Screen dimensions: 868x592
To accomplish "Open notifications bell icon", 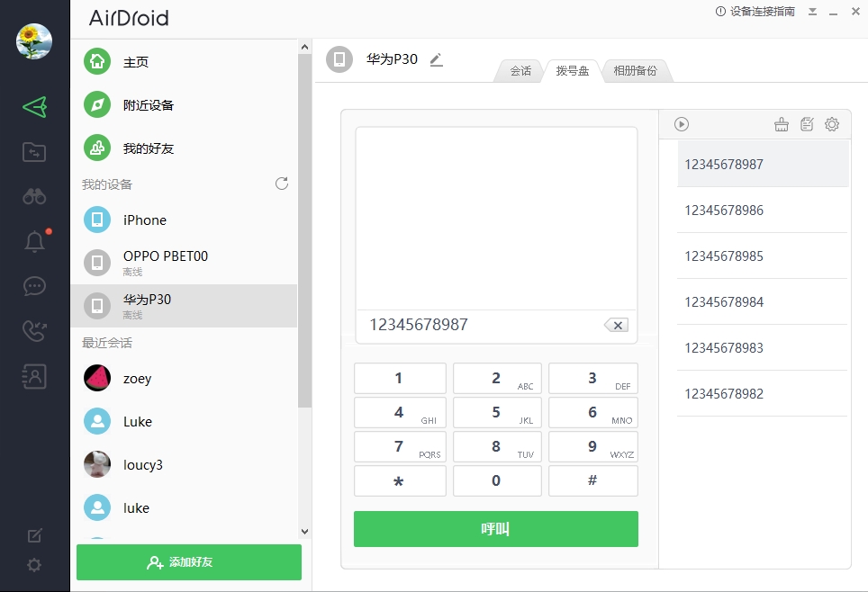I will (x=34, y=241).
